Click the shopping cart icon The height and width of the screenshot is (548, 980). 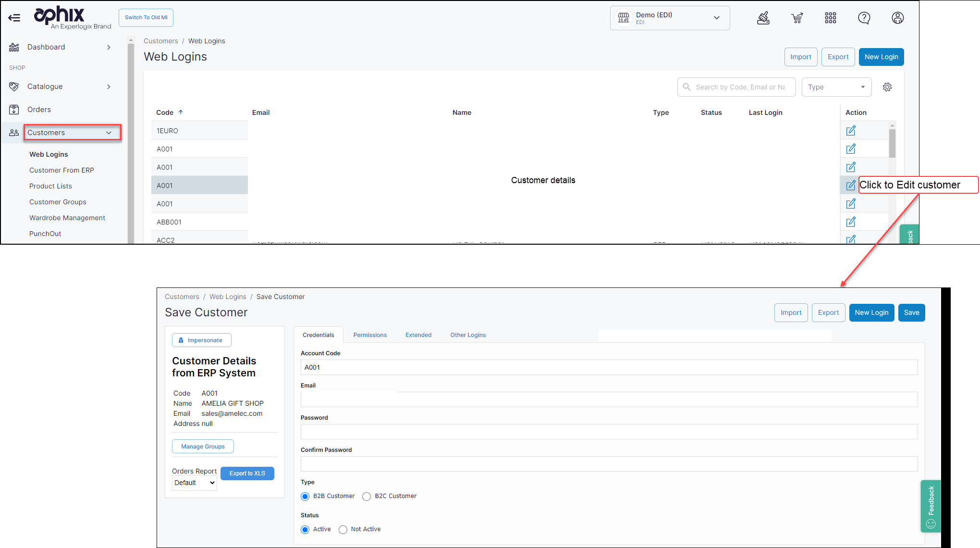click(797, 18)
